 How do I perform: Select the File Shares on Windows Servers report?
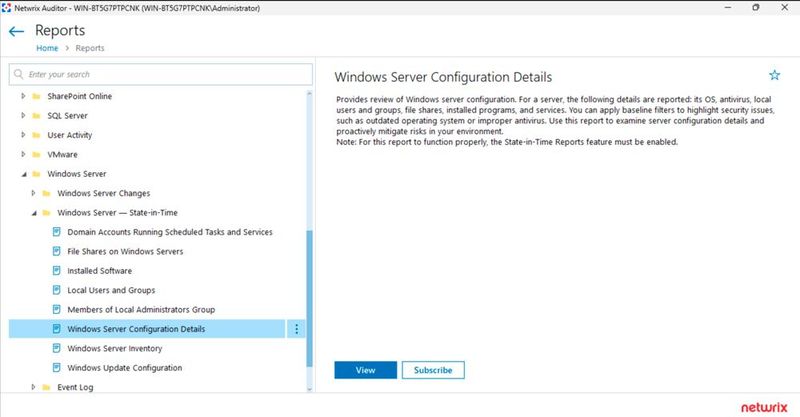[125, 251]
